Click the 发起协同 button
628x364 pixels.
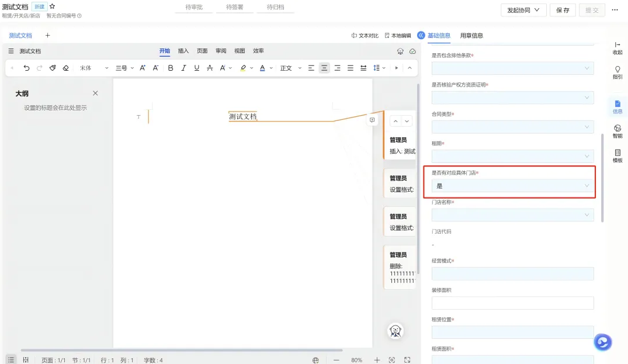point(523,10)
